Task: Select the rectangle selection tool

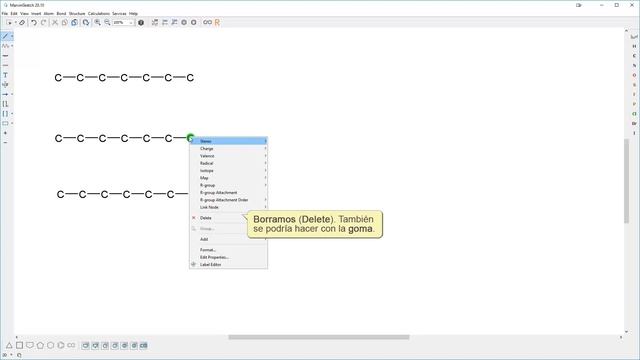Action: tap(9, 22)
